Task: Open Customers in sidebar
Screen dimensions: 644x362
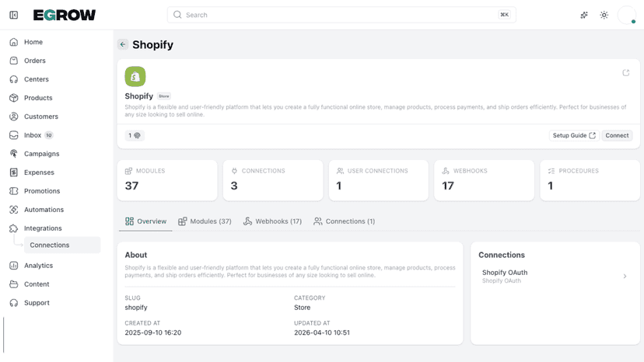Action: 41,117
